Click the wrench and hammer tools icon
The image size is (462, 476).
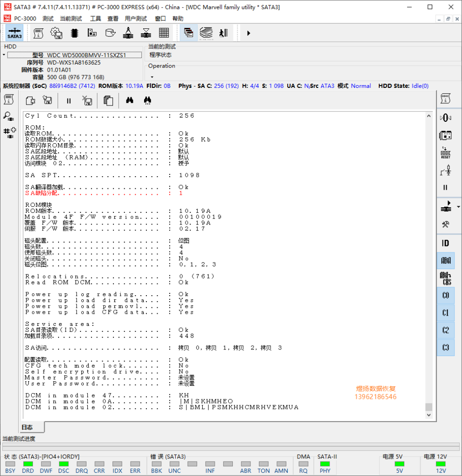coord(446,225)
